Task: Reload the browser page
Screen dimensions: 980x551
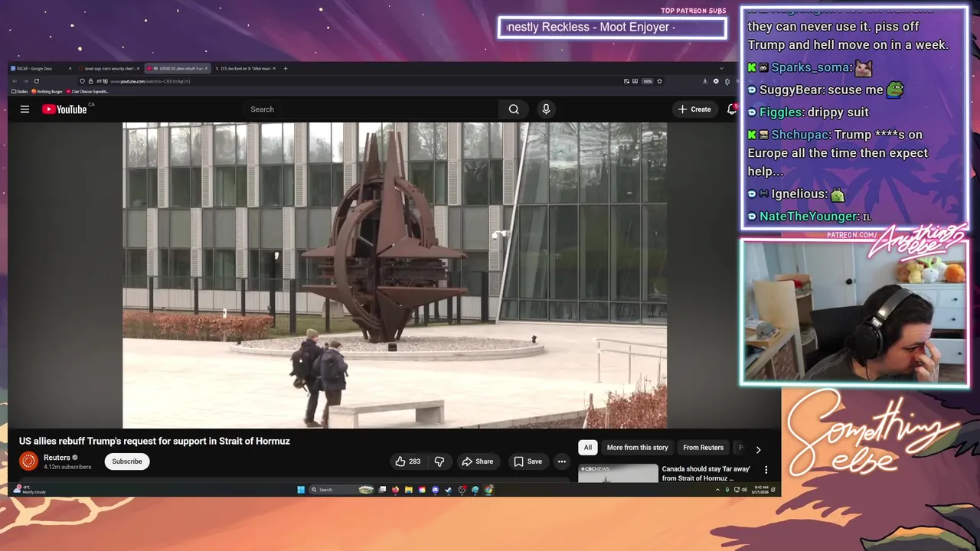Action: click(x=36, y=81)
